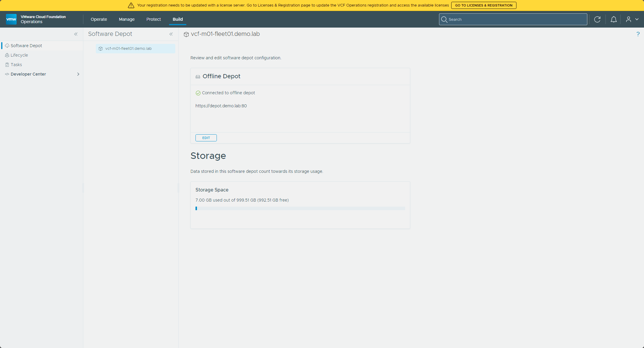Select Lifecycle in sidebar
Viewport: 644px width, 348px height.
tap(42, 55)
